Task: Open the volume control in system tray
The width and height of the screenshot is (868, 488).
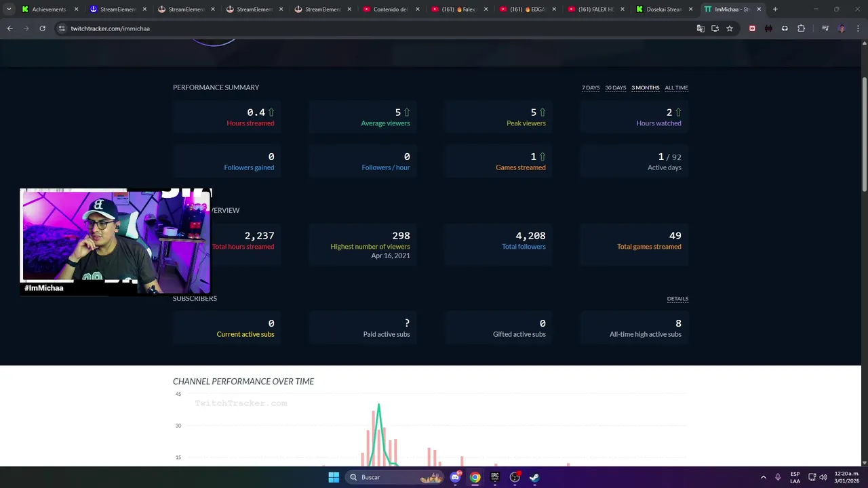Action: [x=823, y=477]
